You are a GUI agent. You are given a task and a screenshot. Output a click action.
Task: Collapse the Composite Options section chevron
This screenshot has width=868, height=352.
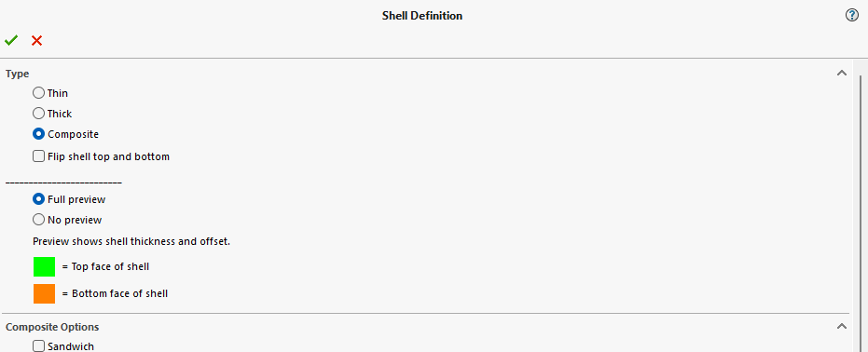pyautogui.click(x=841, y=326)
